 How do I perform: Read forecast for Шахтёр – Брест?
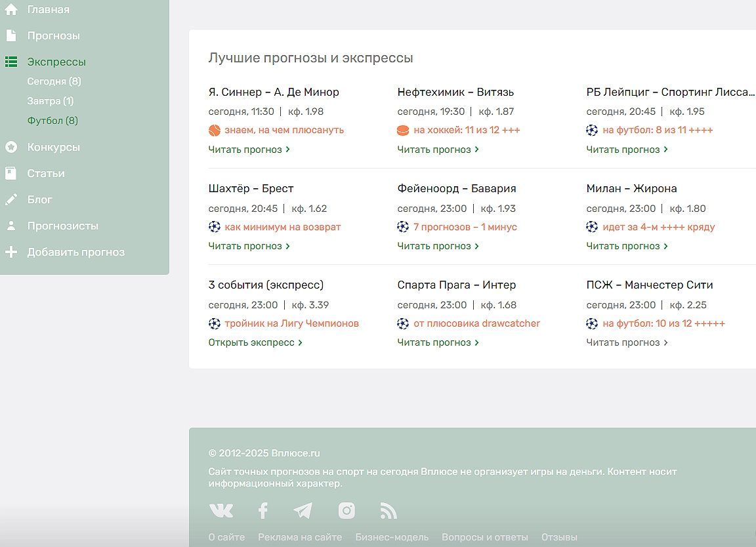pos(249,246)
